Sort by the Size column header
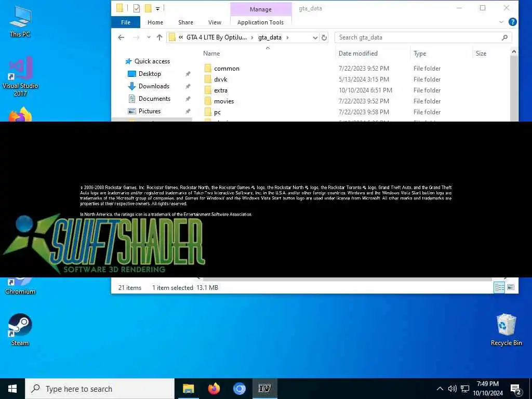This screenshot has height=399, width=532. 481,54
